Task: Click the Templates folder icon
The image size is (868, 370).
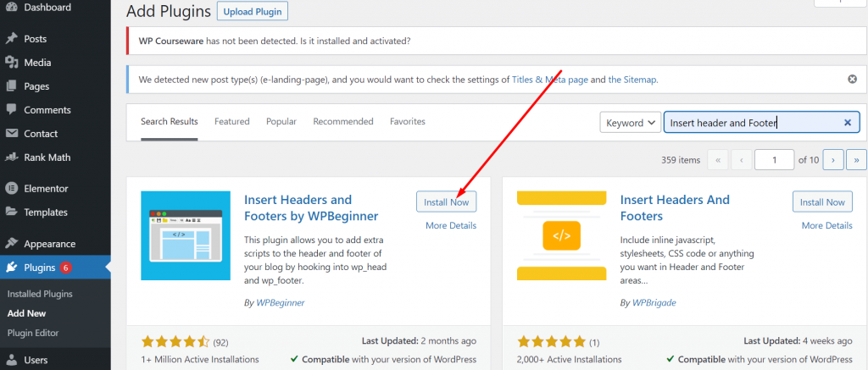Action: tap(12, 212)
